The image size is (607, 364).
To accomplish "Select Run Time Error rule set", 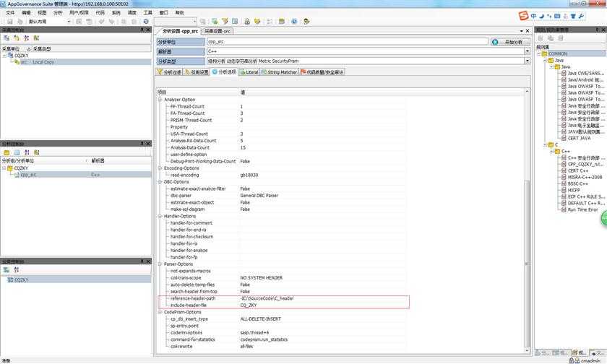I will [582, 209].
